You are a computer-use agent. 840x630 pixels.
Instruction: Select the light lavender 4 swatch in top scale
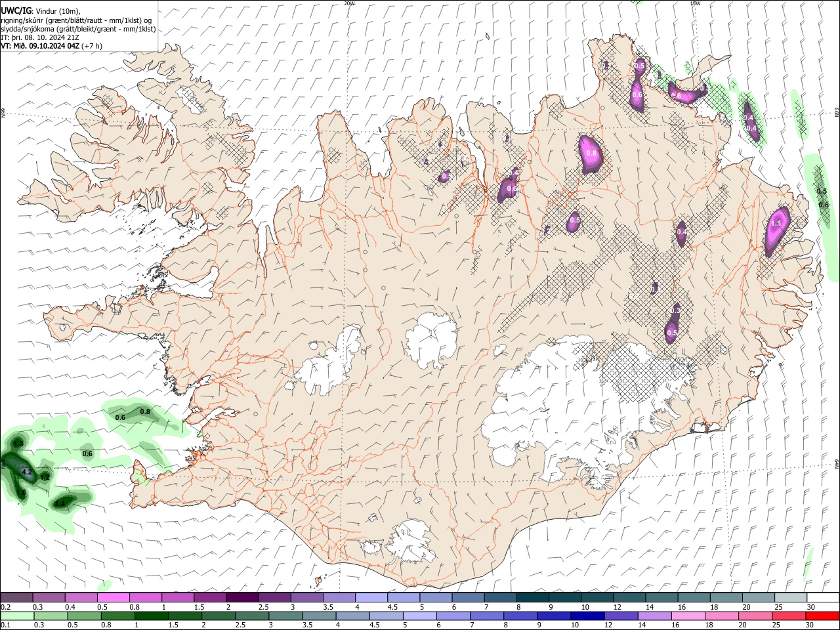point(371,597)
